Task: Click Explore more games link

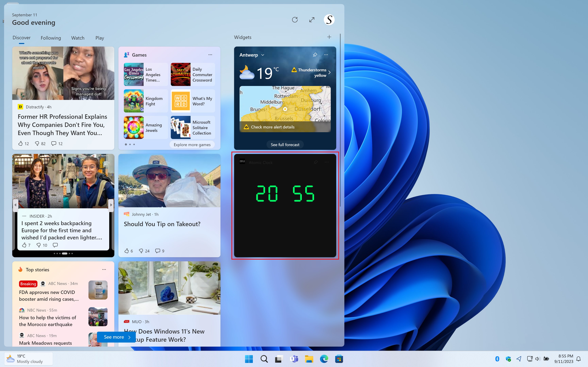Action: click(x=192, y=145)
